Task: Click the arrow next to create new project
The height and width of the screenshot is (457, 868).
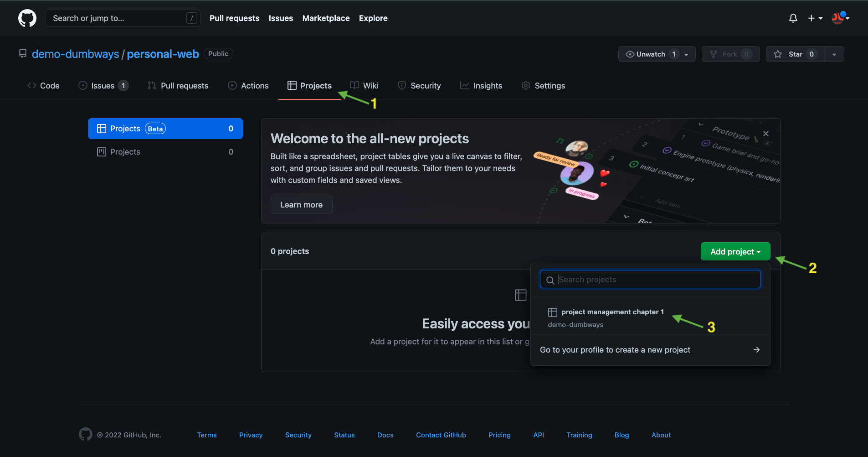Action: tap(756, 350)
